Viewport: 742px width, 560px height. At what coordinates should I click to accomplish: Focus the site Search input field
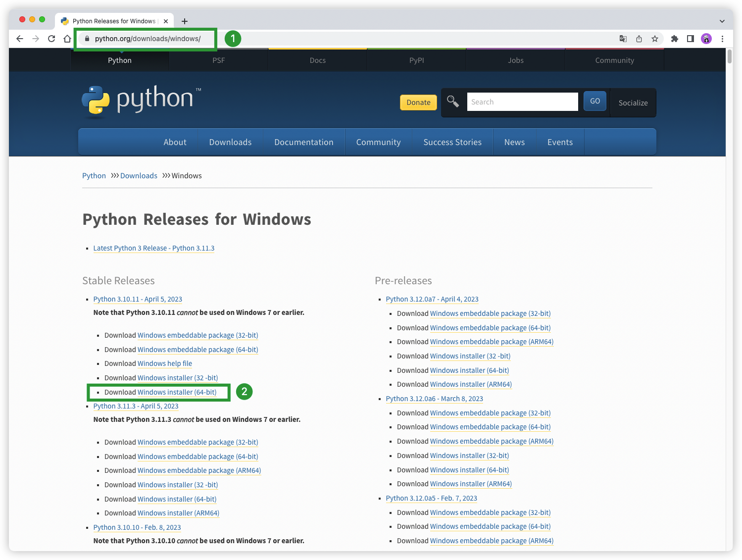(x=522, y=102)
